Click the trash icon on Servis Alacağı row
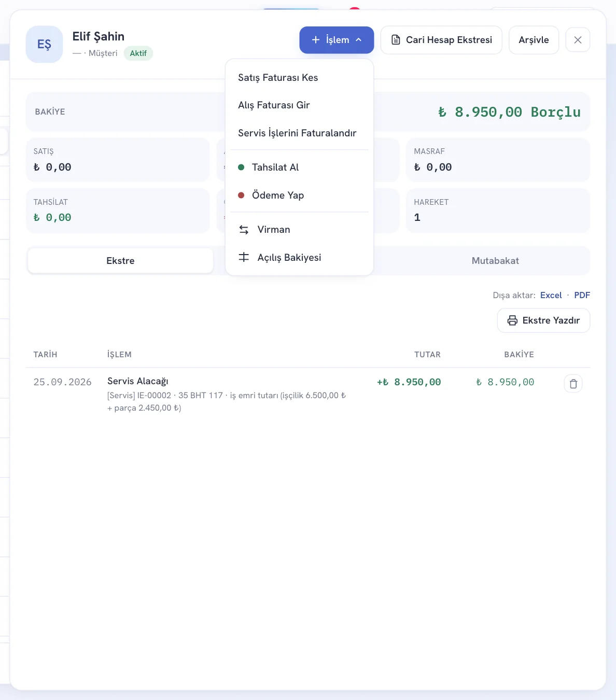Image resolution: width=616 pixels, height=700 pixels. point(573,384)
